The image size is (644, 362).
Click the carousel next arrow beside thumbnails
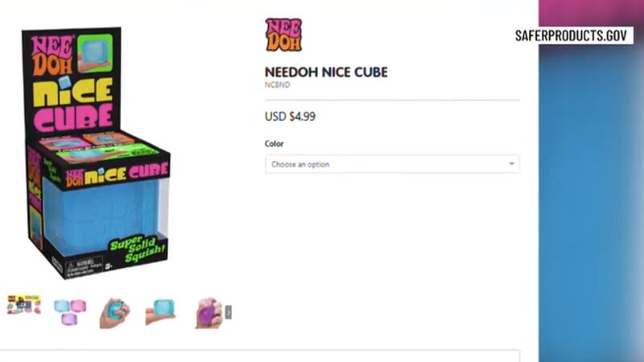[x=229, y=311]
